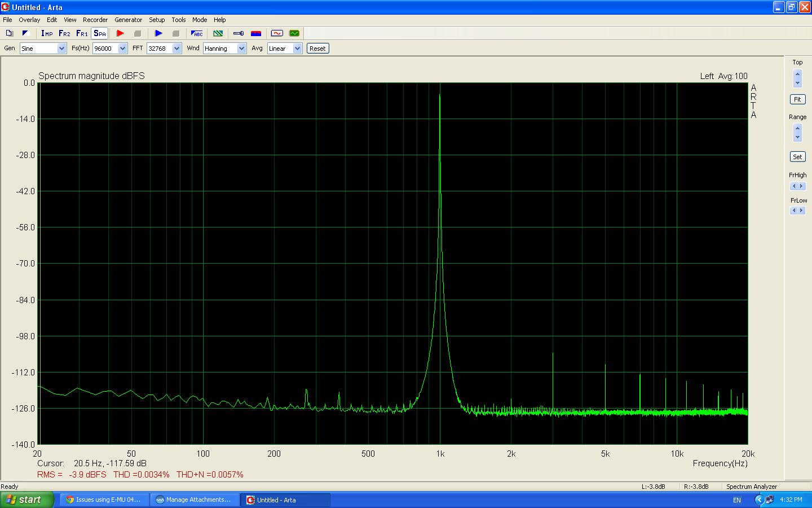This screenshot has height=508, width=812.
Task: Select the SPA spectrum analyzer mode
Action: point(99,33)
